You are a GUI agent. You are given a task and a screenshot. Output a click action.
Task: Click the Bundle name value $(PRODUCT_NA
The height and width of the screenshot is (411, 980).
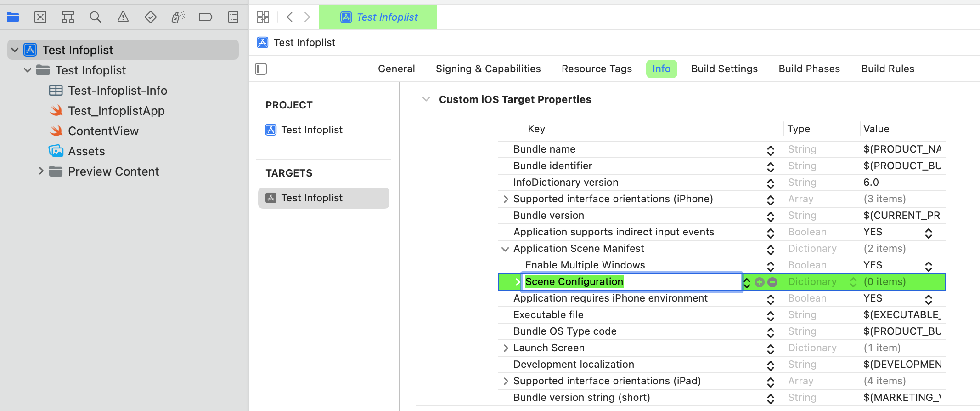coord(901,149)
